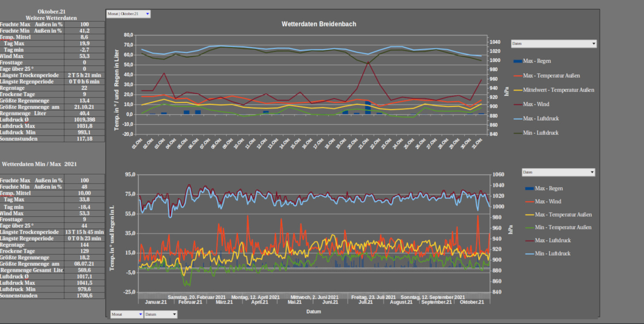The height and width of the screenshot is (324, 644).
Task: Click the 'Juli.21' axis label in lower chart
Action: tap(366, 302)
